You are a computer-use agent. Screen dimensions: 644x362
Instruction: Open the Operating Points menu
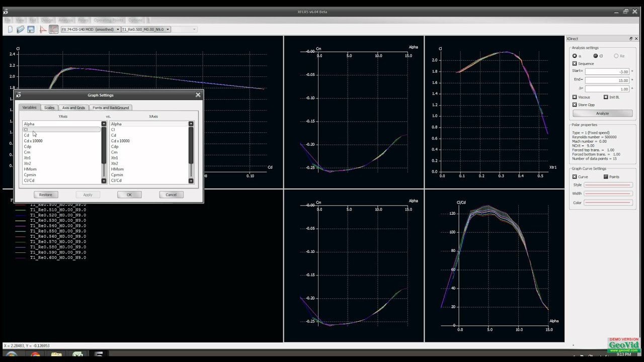click(x=109, y=20)
